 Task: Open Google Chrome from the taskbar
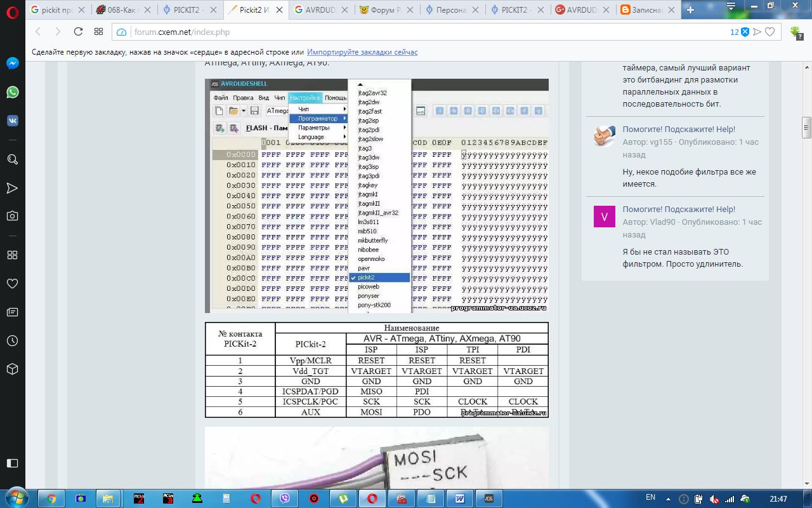[51, 498]
